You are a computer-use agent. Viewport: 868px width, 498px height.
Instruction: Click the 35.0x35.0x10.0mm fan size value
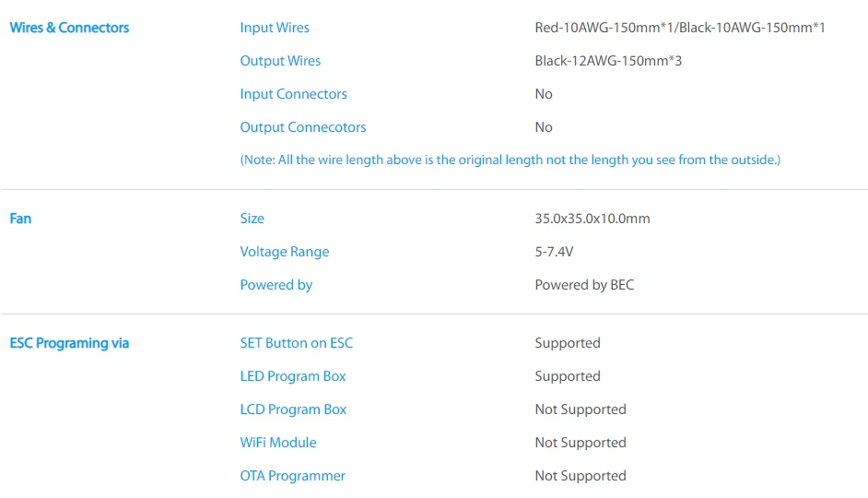(592, 219)
